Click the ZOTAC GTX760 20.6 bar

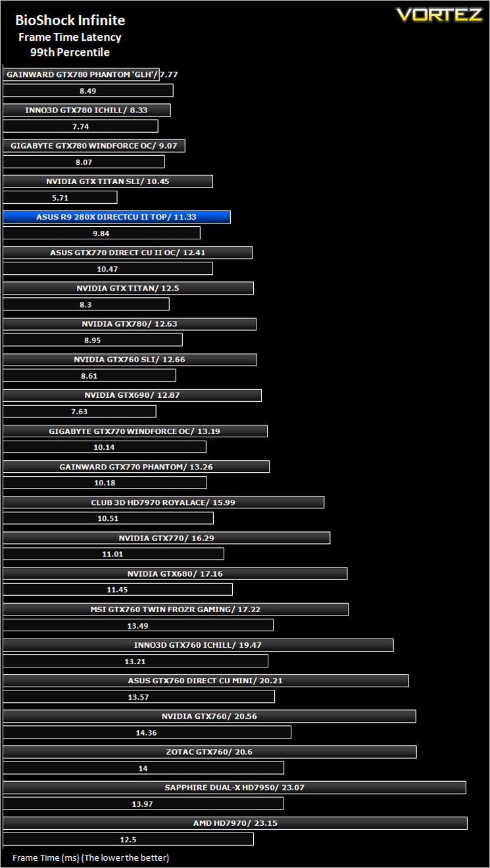click(x=210, y=752)
